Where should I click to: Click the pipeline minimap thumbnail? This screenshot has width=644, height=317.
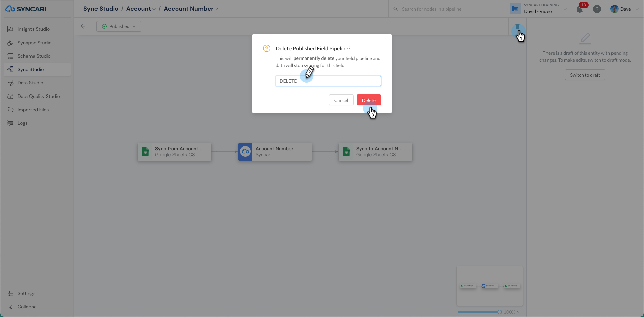[x=490, y=286]
